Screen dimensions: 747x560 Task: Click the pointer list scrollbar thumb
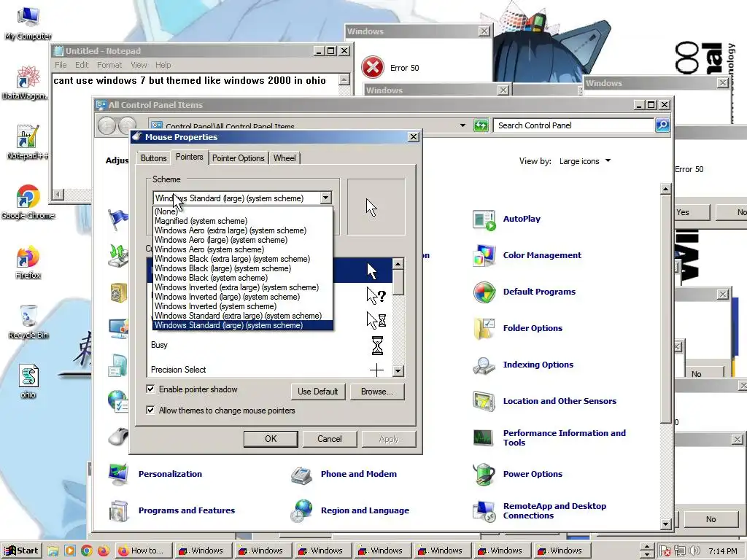coord(398,282)
